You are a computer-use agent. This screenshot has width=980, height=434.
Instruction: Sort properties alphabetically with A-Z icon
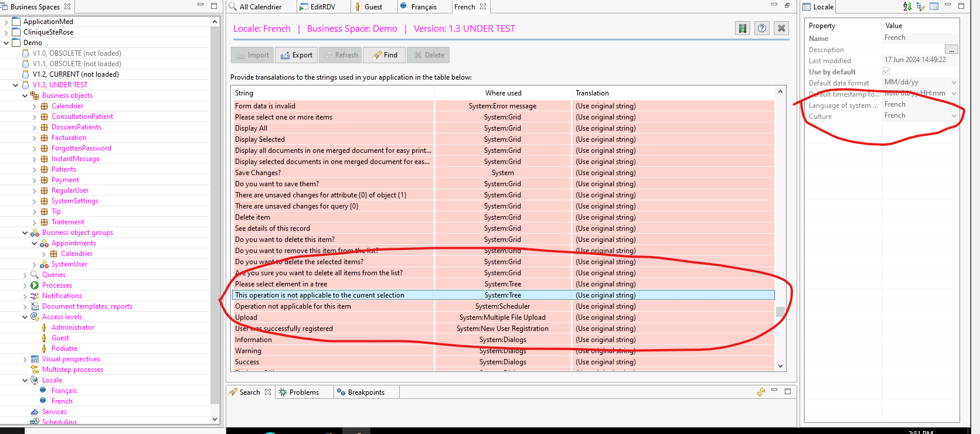907,6
